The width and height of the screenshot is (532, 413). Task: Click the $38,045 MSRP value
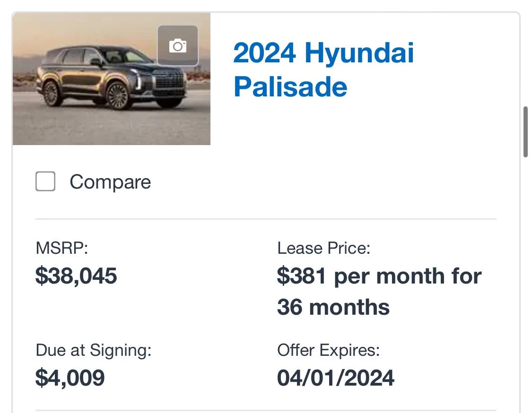point(76,275)
